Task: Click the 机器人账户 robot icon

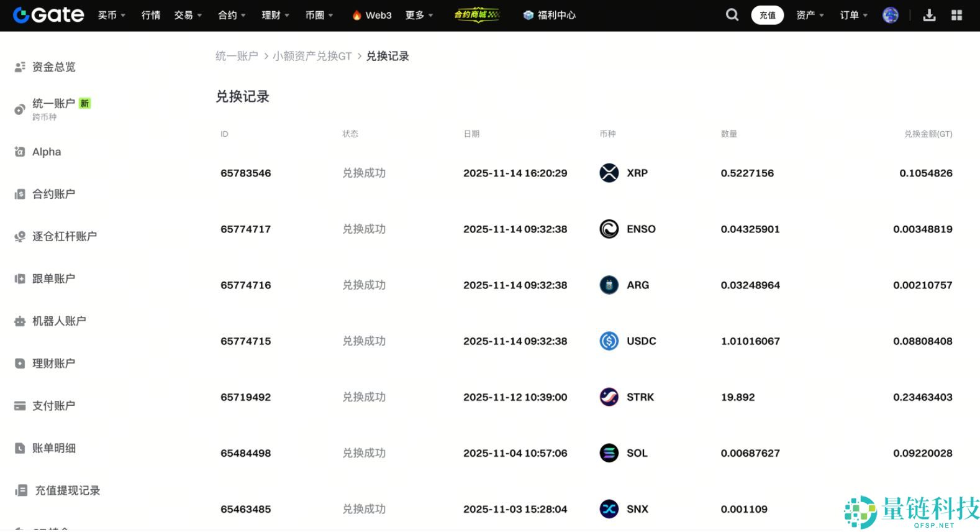Action: 20,321
